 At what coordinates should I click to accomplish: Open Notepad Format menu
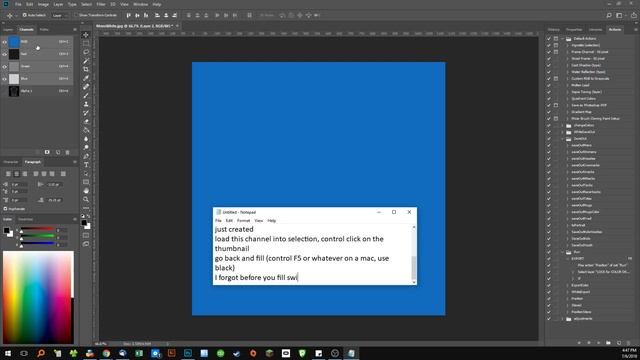243,220
